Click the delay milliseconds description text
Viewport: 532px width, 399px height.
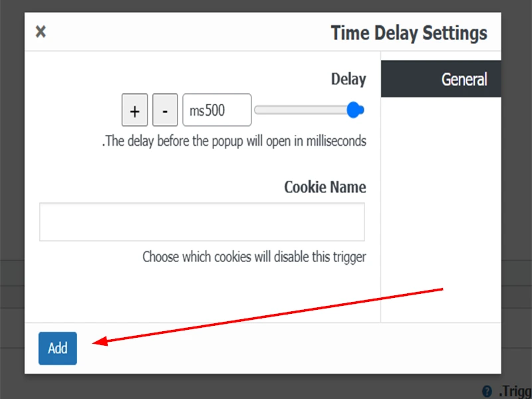[x=234, y=142]
